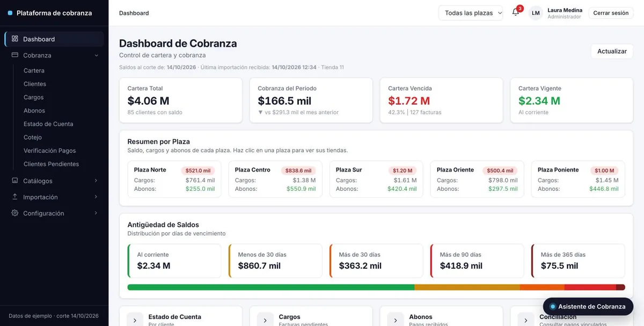Click the Cerrar sesión button

611,13
